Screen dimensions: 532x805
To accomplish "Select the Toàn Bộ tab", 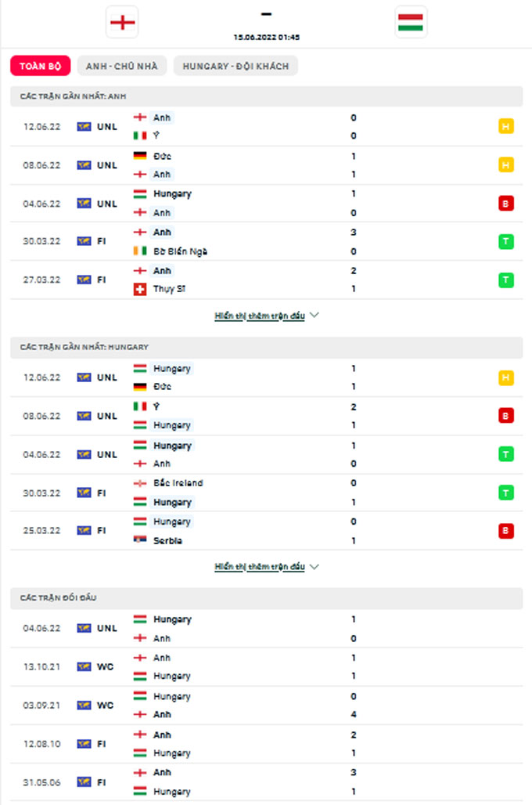I will (x=40, y=66).
